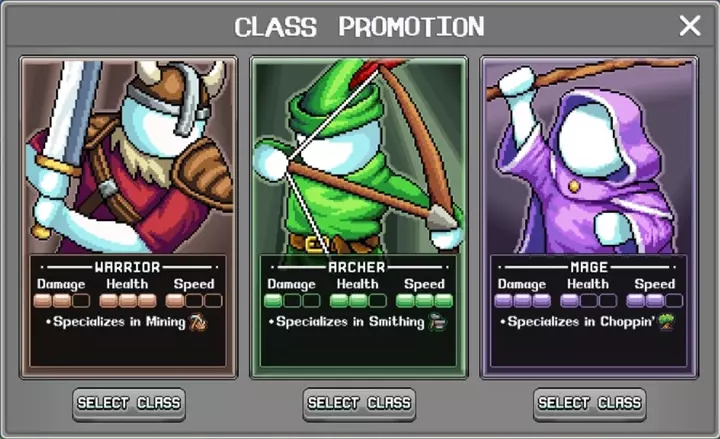The height and width of the screenshot is (439, 720).
Task: Click the Warrior Health stat bar
Action: [128, 301]
